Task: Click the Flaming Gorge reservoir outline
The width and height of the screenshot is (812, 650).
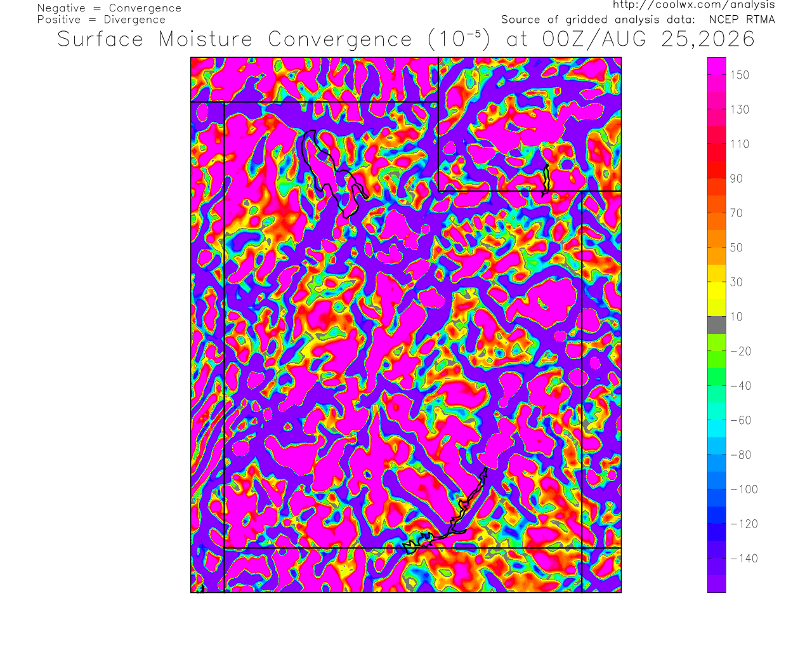Action: pos(545,180)
